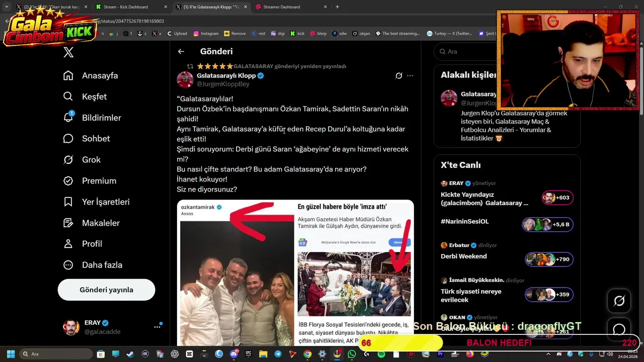Click the +359 listeners badge

tap(549, 295)
